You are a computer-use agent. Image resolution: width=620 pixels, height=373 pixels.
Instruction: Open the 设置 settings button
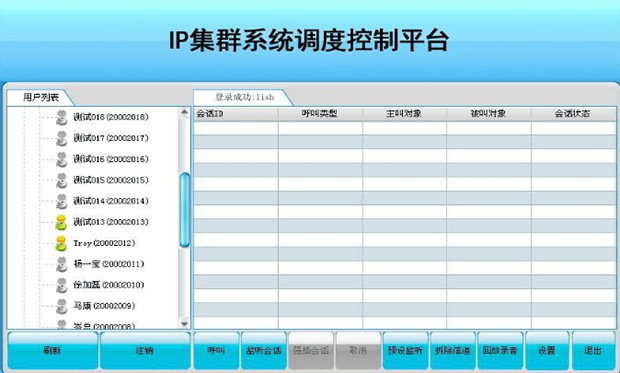tap(547, 350)
